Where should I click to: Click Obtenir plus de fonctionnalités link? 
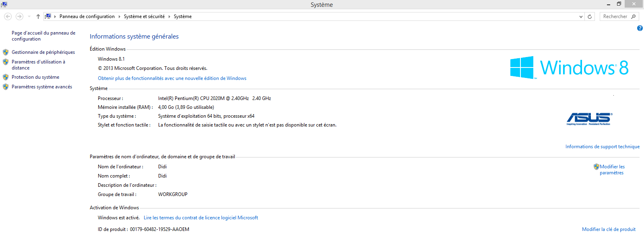[172, 78]
